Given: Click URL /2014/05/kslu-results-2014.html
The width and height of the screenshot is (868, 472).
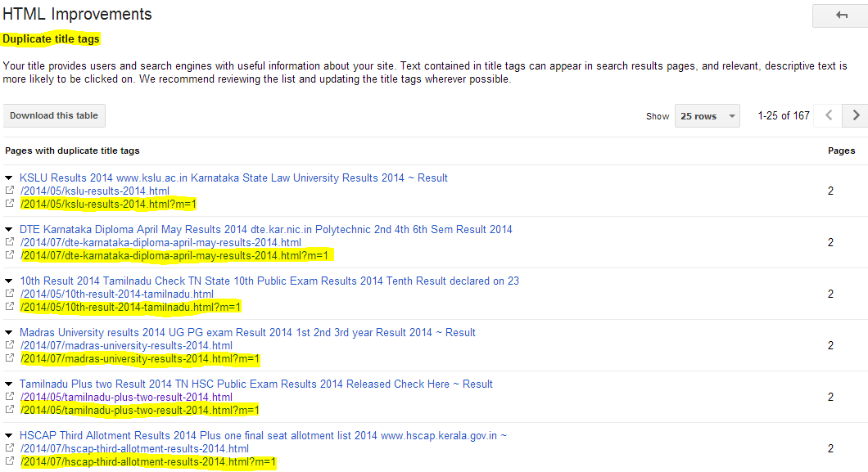Looking at the screenshot, I should [95, 191].
